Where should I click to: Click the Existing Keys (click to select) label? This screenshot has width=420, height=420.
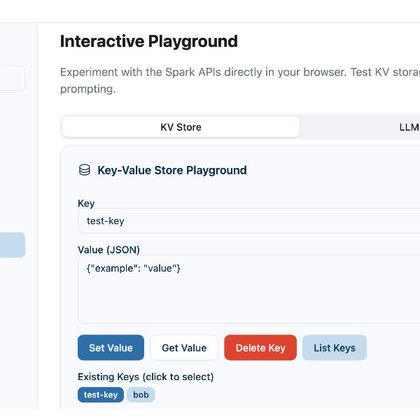(146, 377)
